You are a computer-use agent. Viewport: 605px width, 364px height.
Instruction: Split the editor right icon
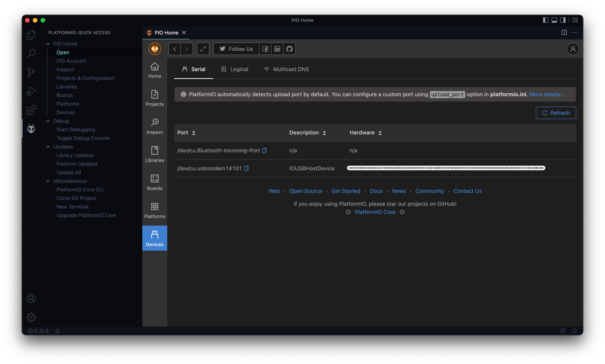[x=564, y=32]
